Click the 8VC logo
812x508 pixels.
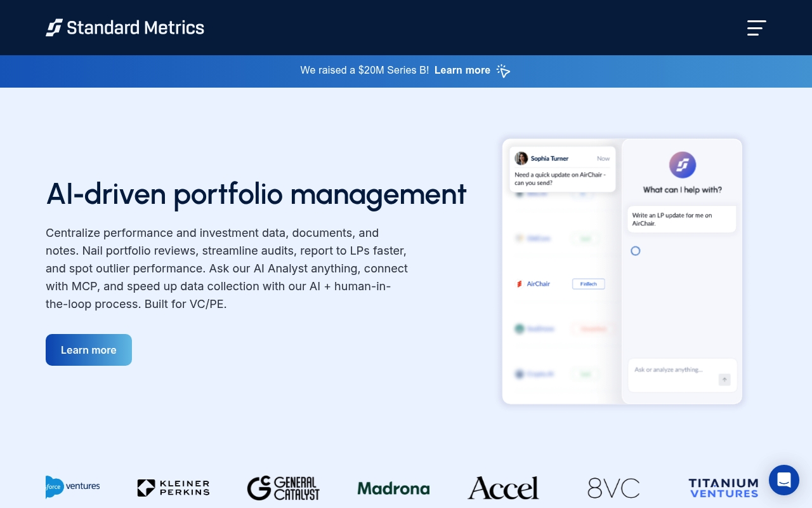point(613,488)
